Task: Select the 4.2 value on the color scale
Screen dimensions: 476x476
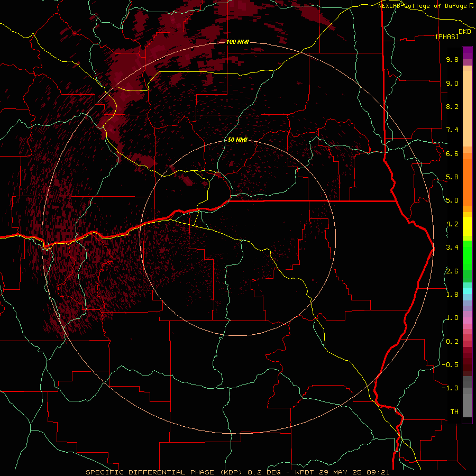Action: pyautogui.click(x=452, y=224)
